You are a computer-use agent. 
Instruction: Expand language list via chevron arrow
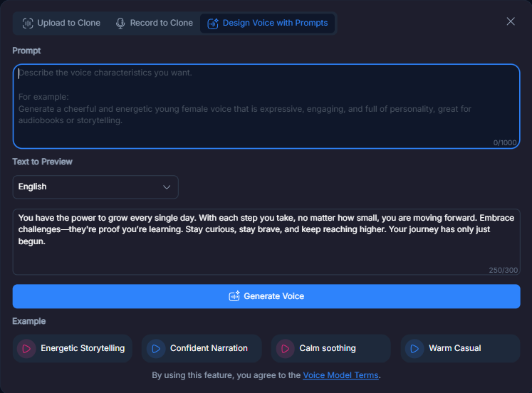(167, 187)
